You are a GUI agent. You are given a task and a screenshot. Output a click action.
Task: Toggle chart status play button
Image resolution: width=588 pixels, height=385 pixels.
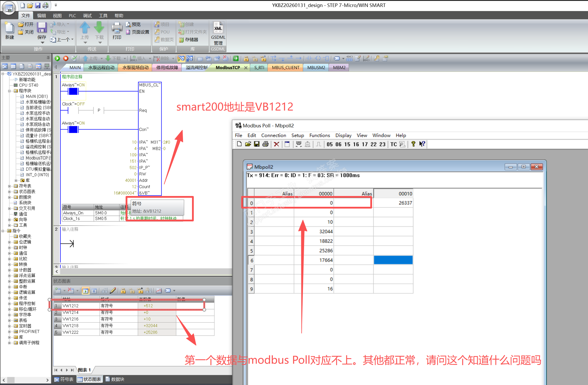(86, 290)
